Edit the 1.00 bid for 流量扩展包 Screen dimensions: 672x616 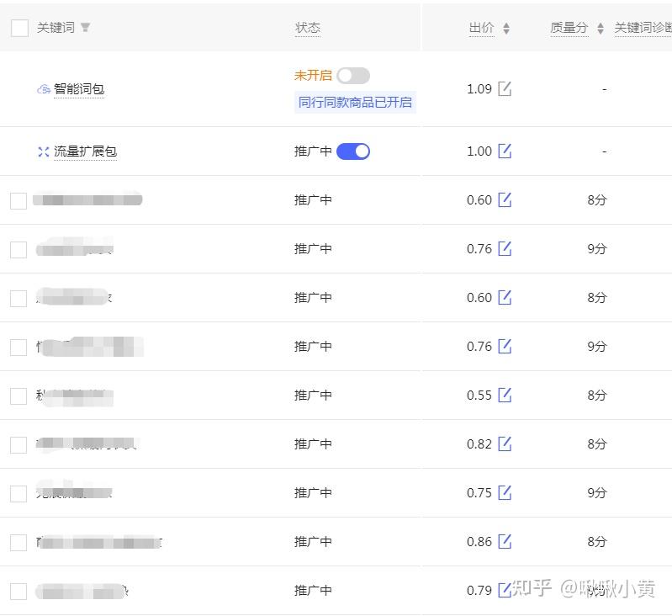click(505, 151)
